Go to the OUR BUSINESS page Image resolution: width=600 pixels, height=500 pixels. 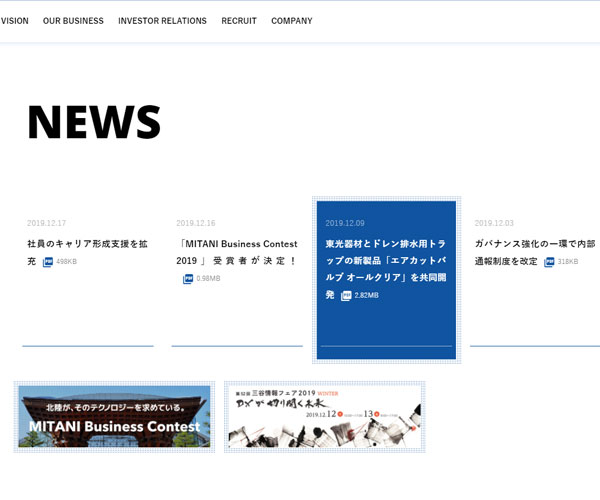click(73, 21)
